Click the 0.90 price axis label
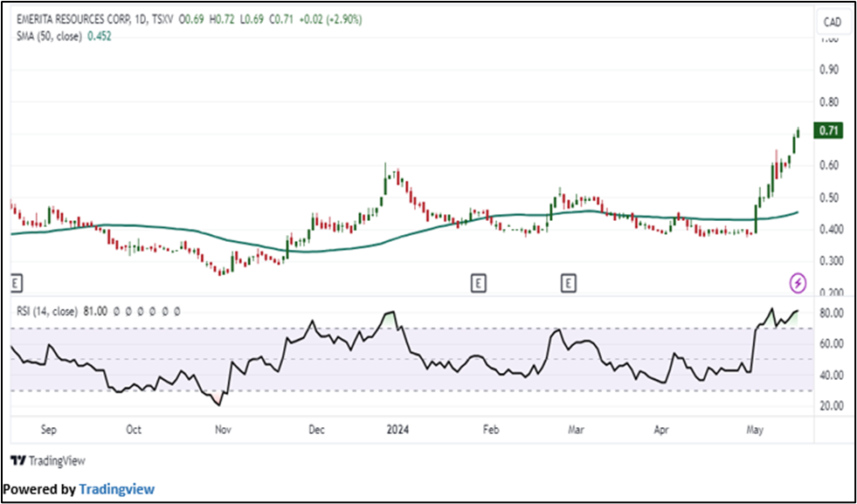Viewport: 857px width, 504px height. pyautogui.click(x=829, y=70)
